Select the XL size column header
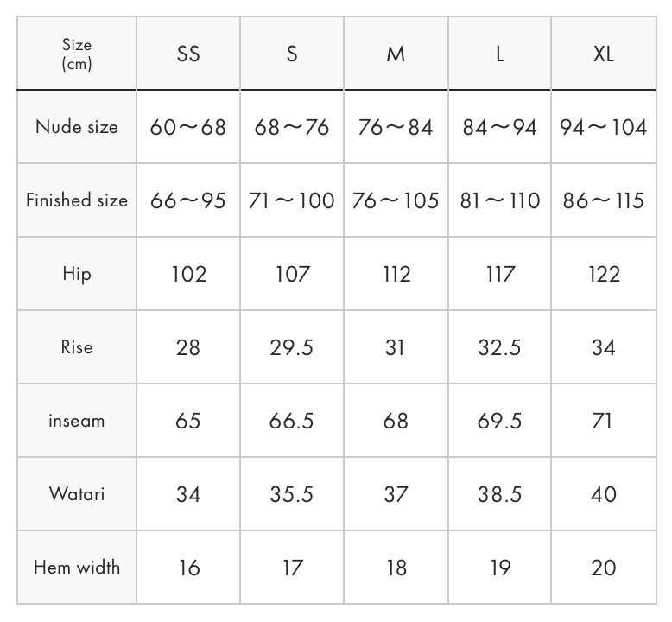The height and width of the screenshot is (622, 672). click(x=604, y=54)
